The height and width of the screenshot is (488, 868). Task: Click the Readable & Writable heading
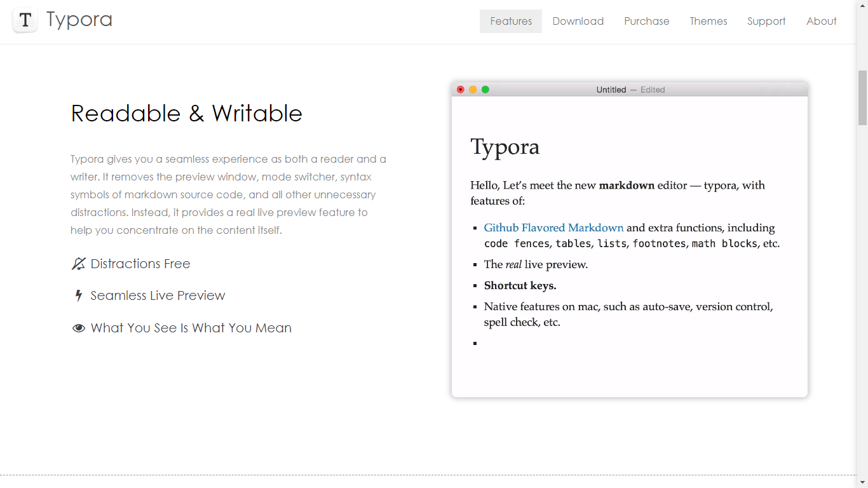187,113
